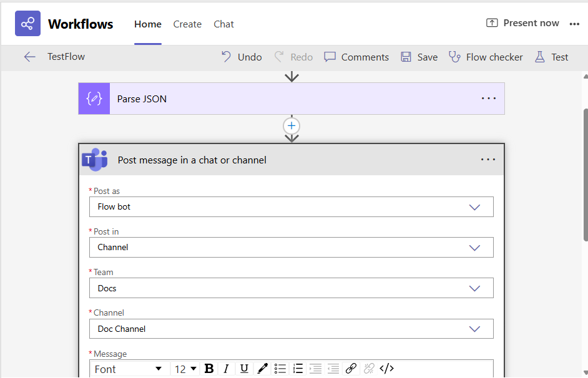588x378 pixels.
Task: Switch to the Chat tab
Action: tap(223, 24)
